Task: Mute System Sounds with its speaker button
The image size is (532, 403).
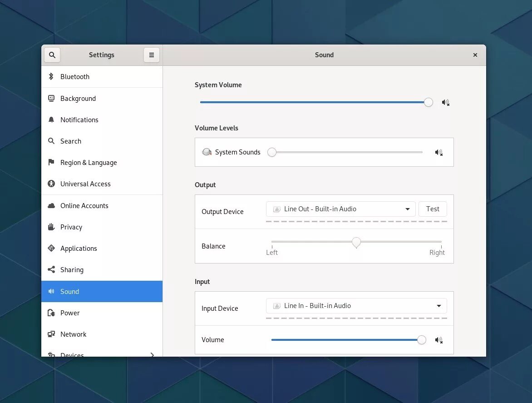Action: pyautogui.click(x=438, y=153)
